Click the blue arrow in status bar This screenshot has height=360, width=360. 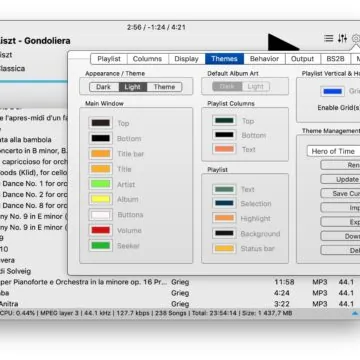click(x=355, y=313)
